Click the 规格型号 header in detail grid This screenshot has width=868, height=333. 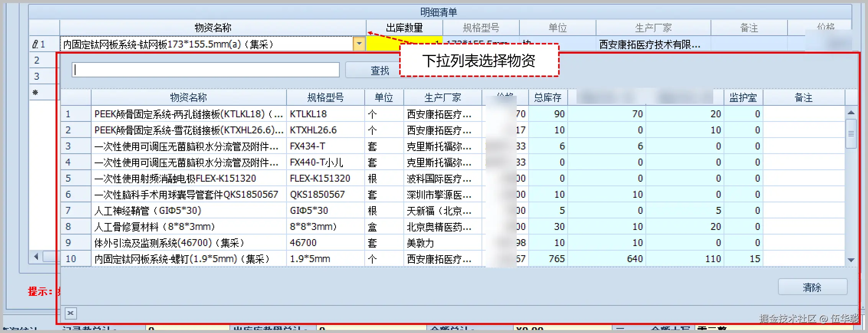pyautogui.click(x=481, y=28)
